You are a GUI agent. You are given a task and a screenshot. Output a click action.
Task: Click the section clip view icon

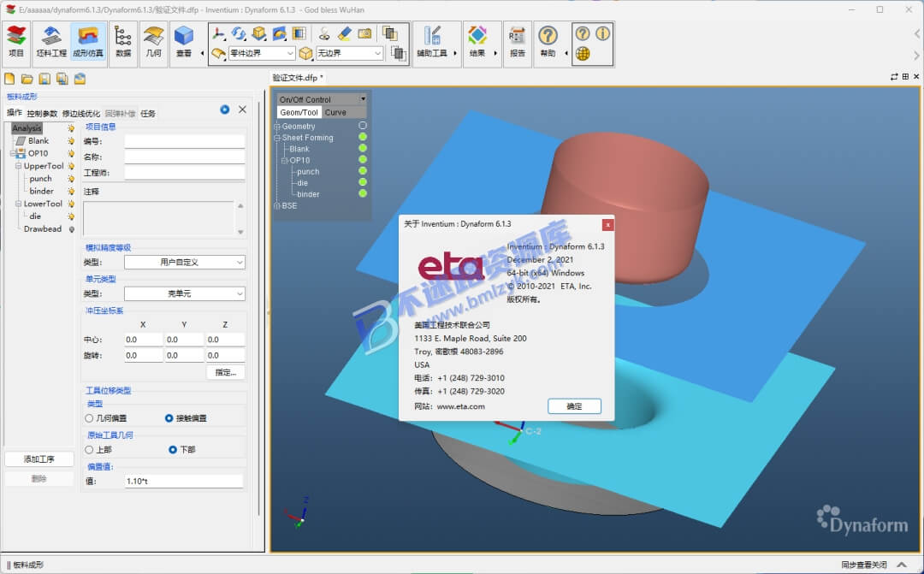pyautogui.click(x=299, y=33)
